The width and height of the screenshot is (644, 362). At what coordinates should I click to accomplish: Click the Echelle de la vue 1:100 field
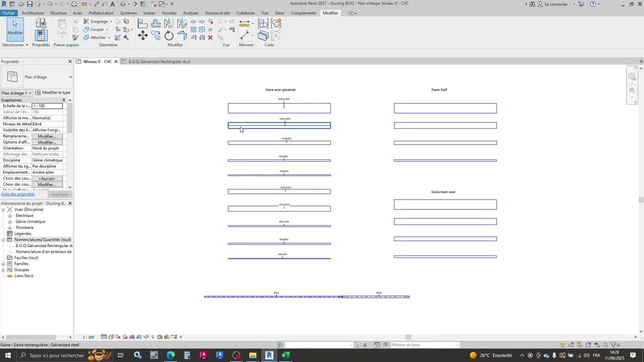47,106
